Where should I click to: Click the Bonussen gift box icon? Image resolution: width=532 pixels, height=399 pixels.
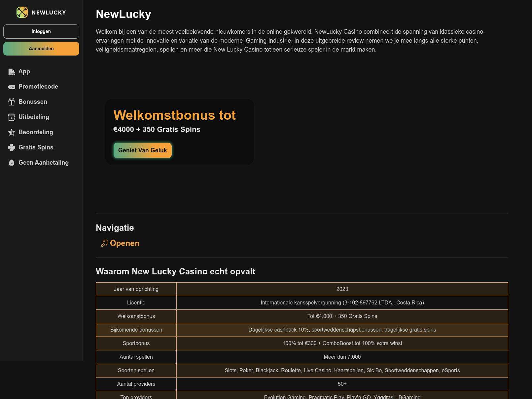pyautogui.click(x=12, y=102)
